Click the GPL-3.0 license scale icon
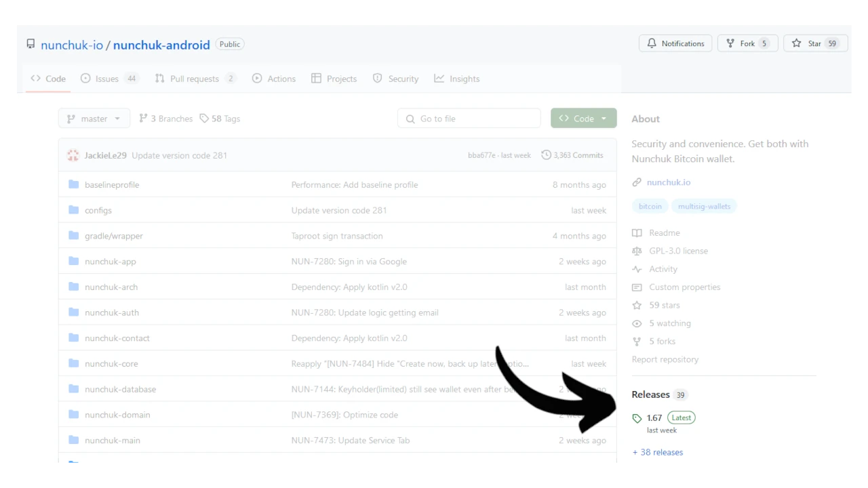Image resolution: width=868 pixels, height=488 pixels. (x=637, y=251)
